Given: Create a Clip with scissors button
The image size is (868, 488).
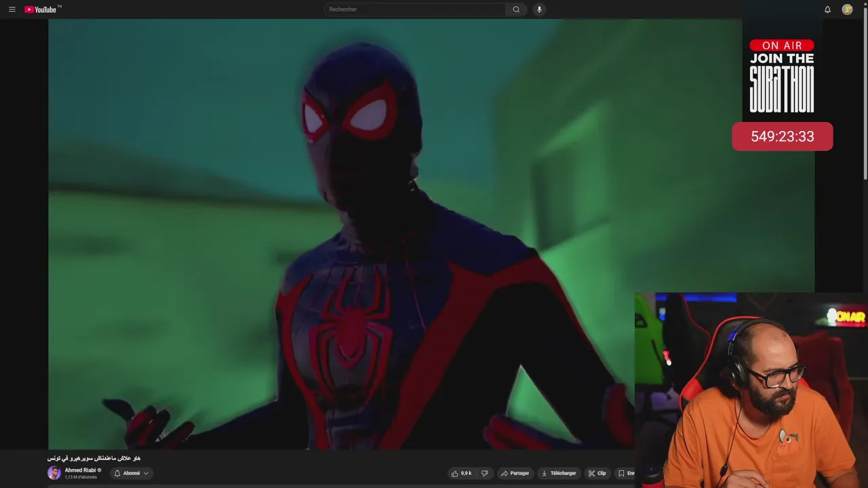Looking at the screenshot, I should coord(597,473).
